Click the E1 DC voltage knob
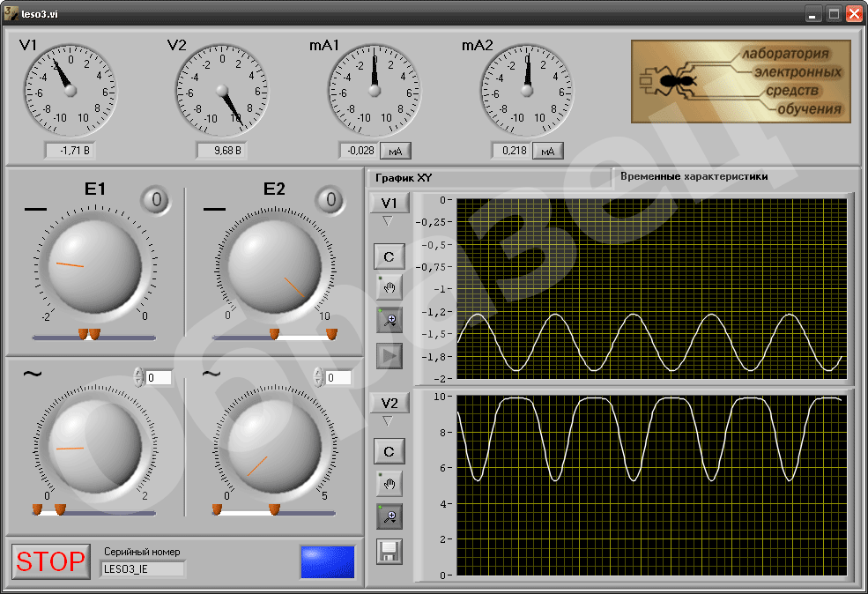The width and height of the screenshot is (868, 594). click(x=95, y=266)
